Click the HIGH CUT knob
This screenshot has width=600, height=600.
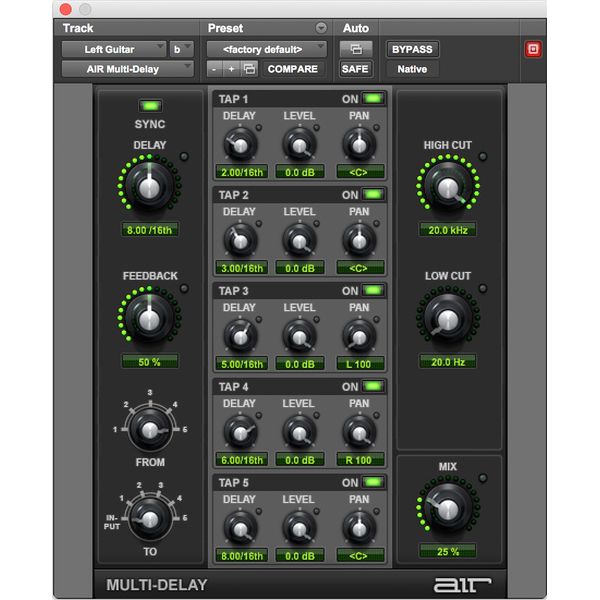[x=448, y=186]
